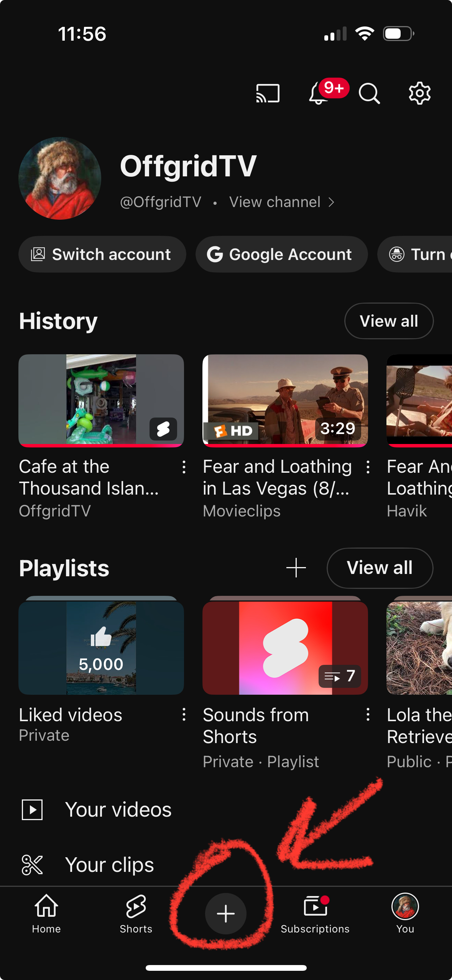Image resolution: width=452 pixels, height=980 pixels.
Task: Open three-dot menu for Liked videos playlist
Action: click(x=184, y=715)
